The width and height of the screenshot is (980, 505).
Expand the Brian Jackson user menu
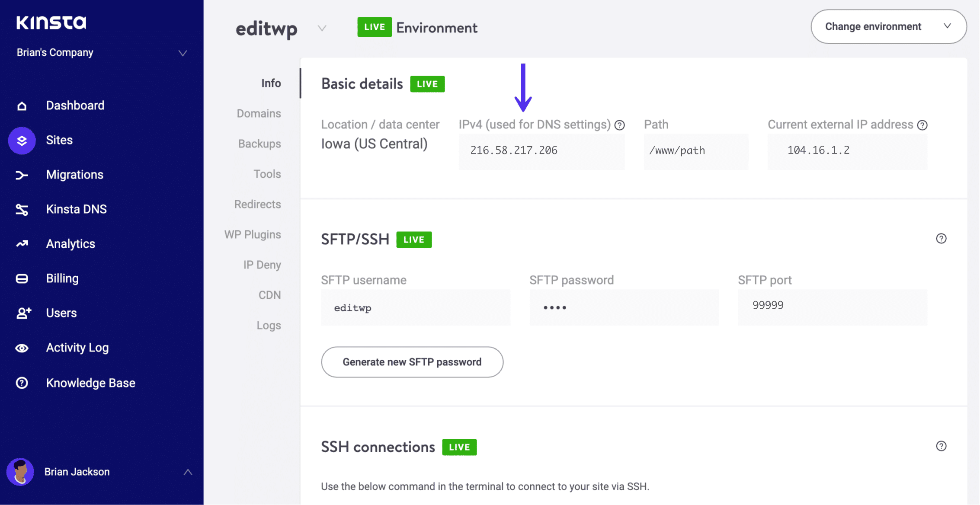click(188, 472)
